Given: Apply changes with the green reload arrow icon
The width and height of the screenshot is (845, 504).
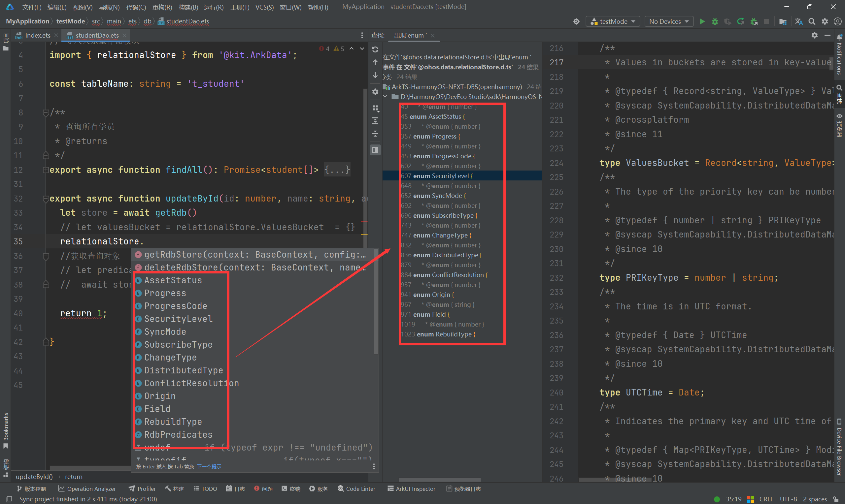Looking at the screenshot, I should coord(741,21).
